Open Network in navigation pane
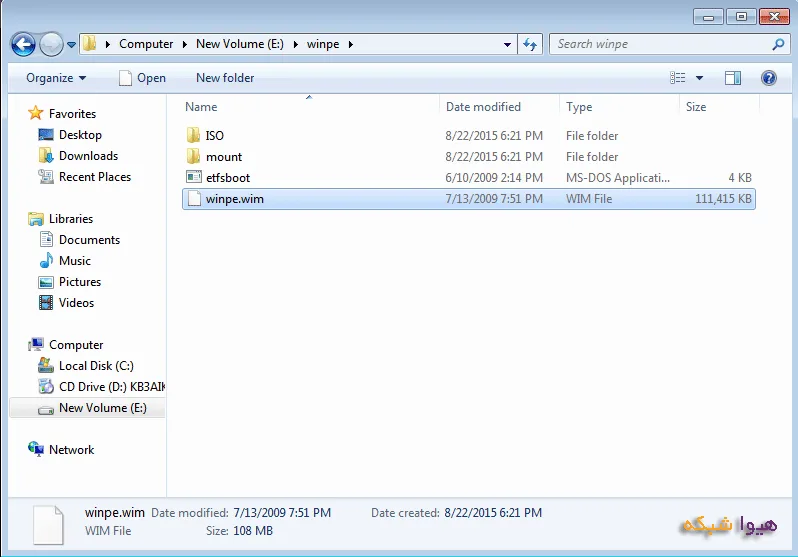The height and width of the screenshot is (557, 798). coord(71,450)
